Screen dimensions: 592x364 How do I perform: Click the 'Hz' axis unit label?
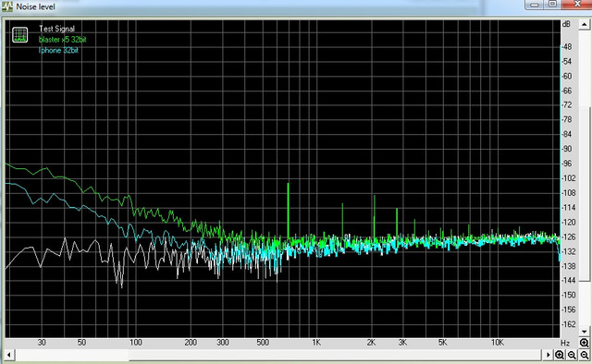click(565, 343)
